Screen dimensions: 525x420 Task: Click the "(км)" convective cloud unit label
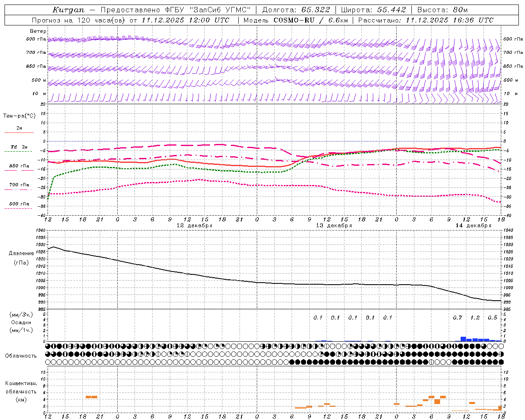21,399
